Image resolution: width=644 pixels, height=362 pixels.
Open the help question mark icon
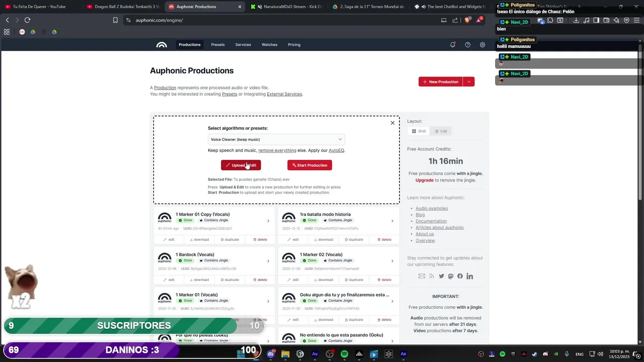(467, 45)
